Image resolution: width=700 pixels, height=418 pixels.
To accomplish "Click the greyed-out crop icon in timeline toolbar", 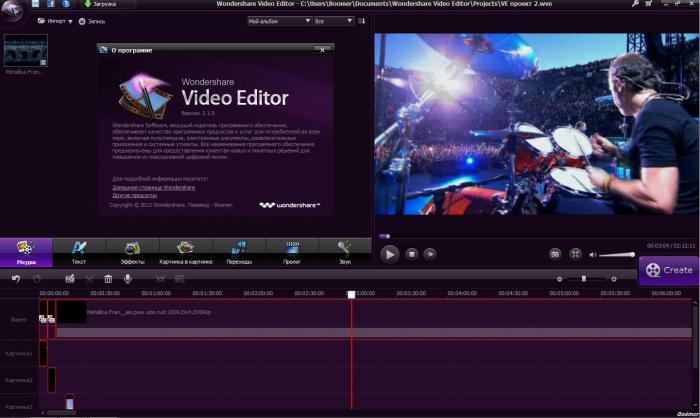I will point(160,279).
